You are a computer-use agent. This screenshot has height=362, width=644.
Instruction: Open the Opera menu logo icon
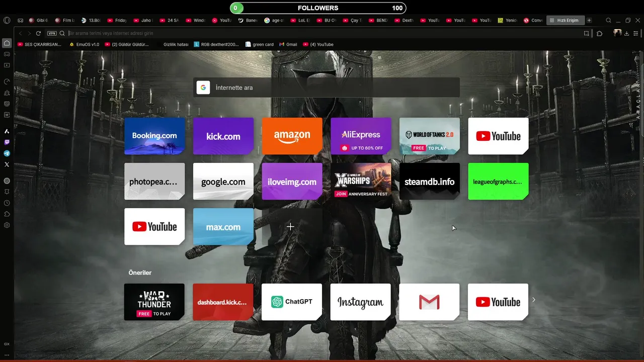click(x=7, y=20)
